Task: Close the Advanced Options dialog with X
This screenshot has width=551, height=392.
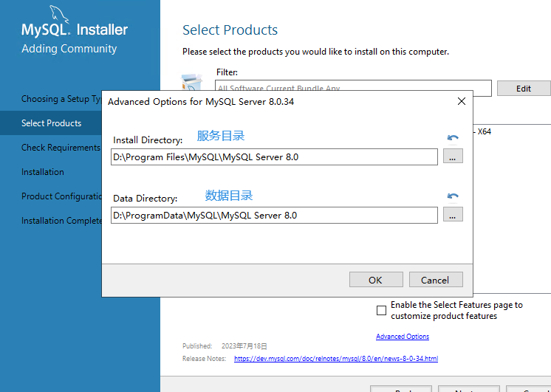Action: click(x=462, y=102)
